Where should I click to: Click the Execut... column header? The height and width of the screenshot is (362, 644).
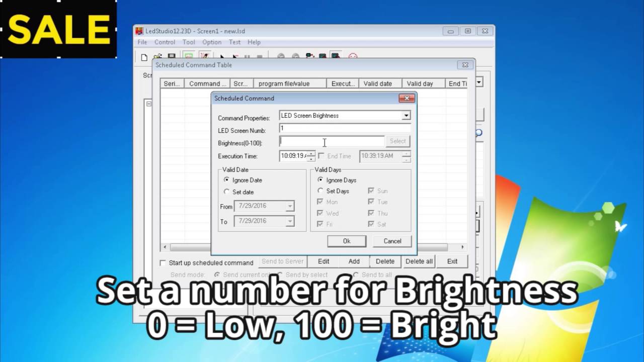[x=343, y=84]
